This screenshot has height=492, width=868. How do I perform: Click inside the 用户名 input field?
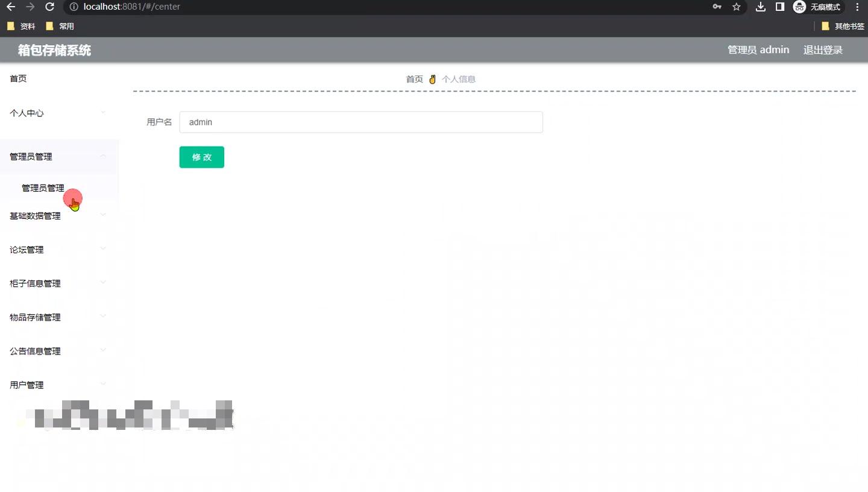point(360,122)
